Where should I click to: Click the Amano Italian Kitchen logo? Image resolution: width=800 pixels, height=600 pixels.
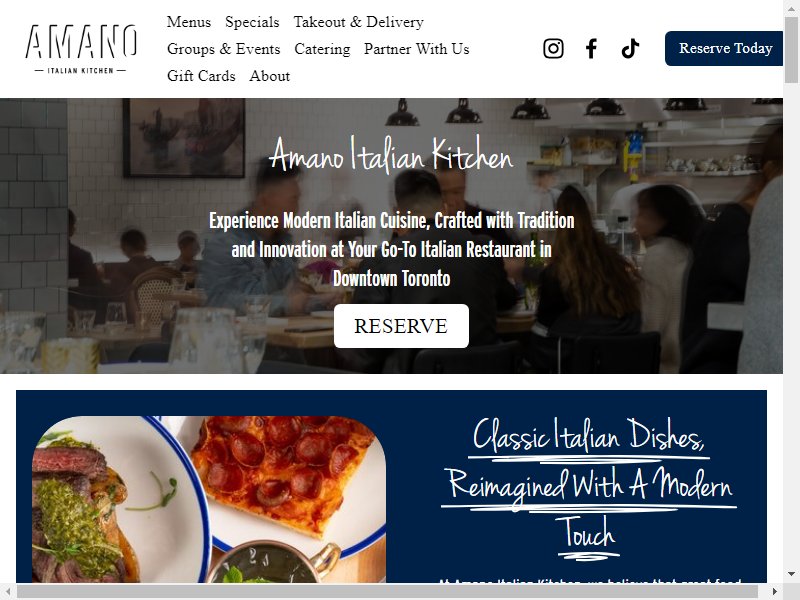[x=81, y=48]
